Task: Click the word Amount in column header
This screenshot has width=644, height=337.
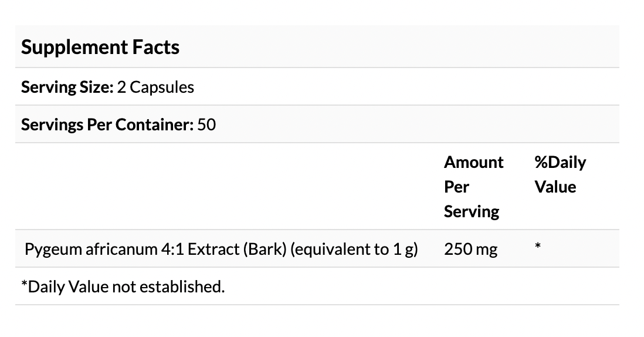Action: [x=473, y=163]
